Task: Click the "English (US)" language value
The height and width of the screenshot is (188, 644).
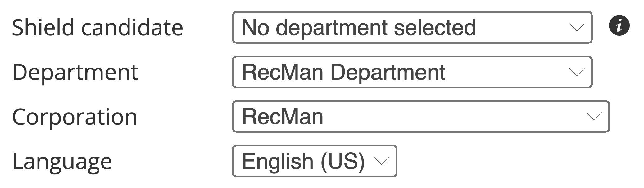Action: coord(303,161)
